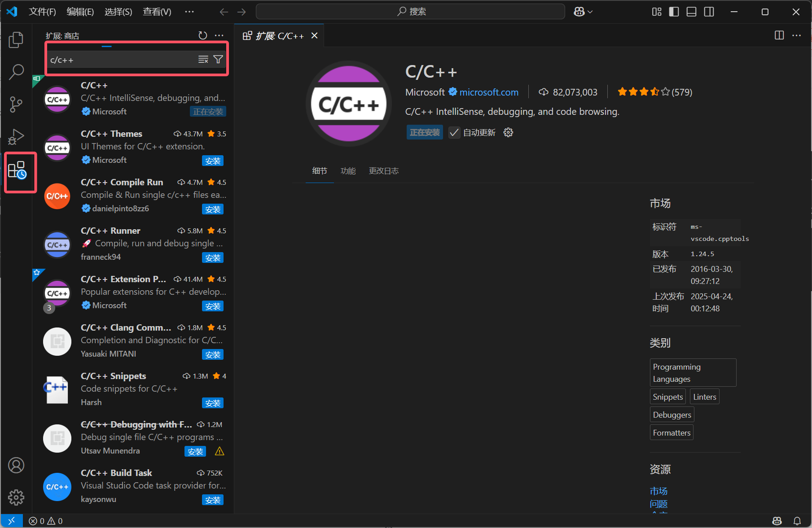This screenshot has height=528, width=812.
Task: Open the 编辑(E) menu
Action: pyautogui.click(x=80, y=12)
